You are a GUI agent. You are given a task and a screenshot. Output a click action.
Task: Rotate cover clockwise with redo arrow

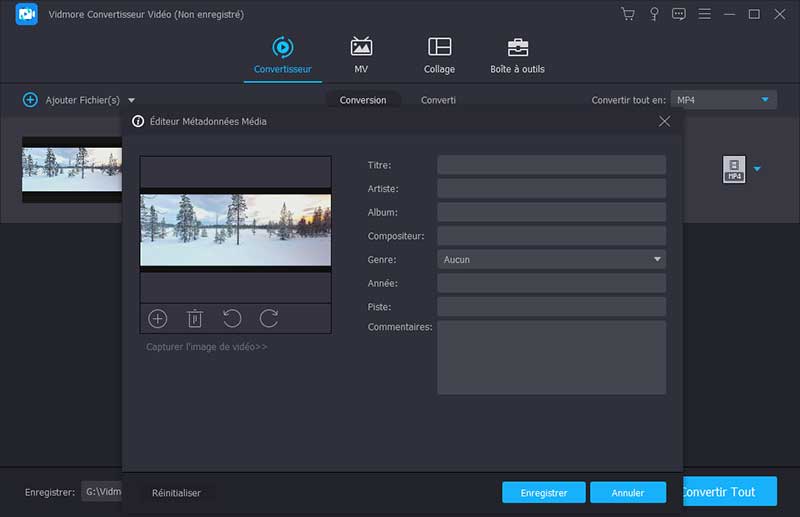(x=269, y=319)
